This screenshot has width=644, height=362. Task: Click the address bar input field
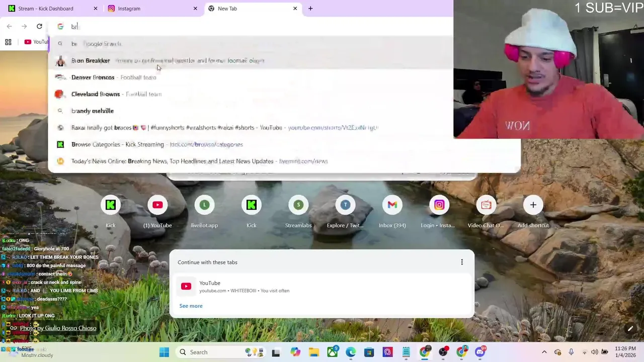tap(252, 26)
